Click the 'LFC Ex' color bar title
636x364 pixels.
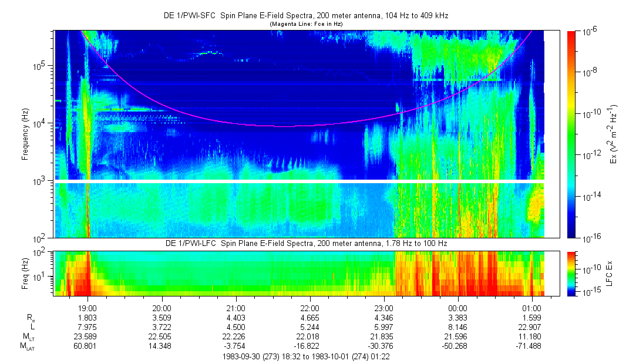pos(609,274)
